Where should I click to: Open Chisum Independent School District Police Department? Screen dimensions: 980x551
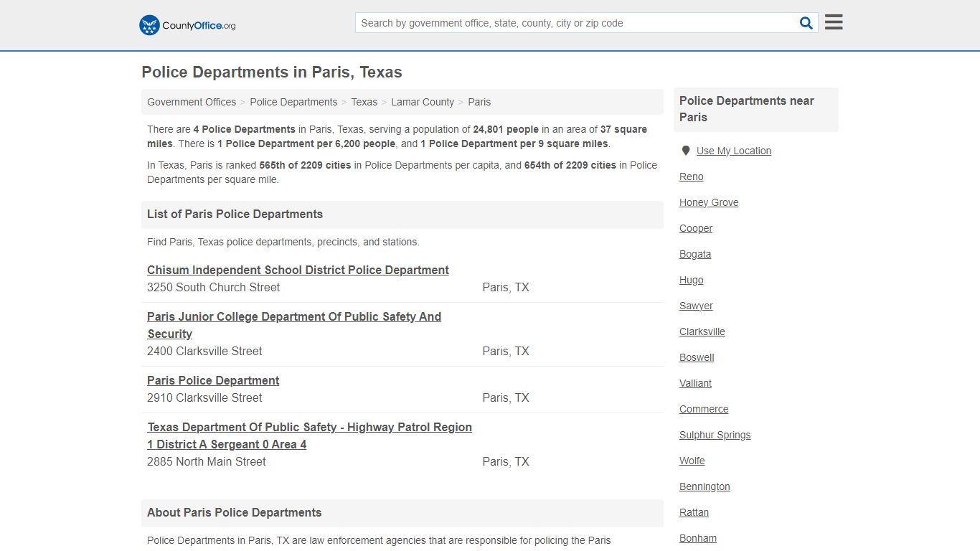(298, 270)
